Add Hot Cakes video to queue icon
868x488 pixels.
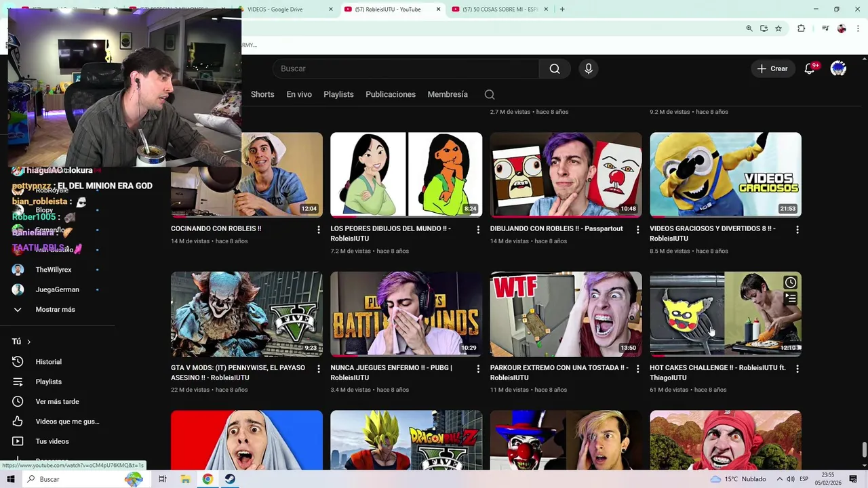[791, 298]
